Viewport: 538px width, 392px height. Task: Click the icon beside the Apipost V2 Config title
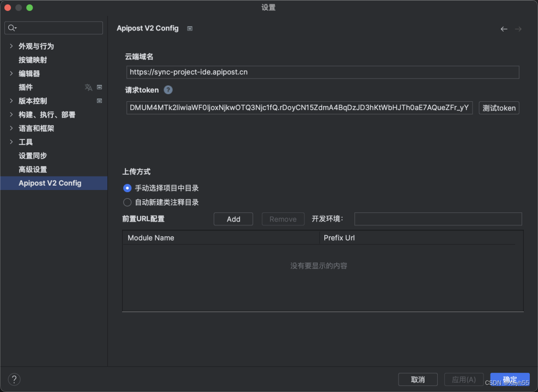(189, 28)
